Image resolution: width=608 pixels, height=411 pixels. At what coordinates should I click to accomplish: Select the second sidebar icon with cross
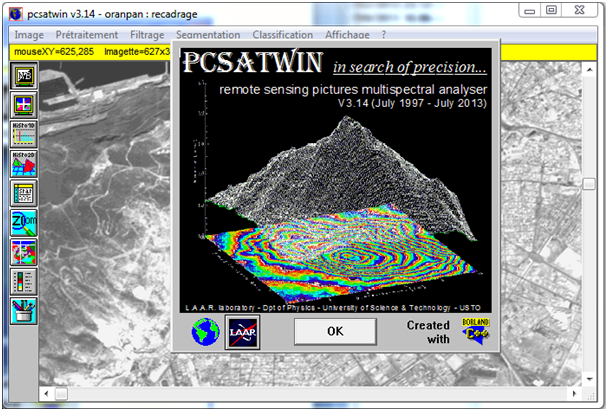pyautogui.click(x=23, y=105)
